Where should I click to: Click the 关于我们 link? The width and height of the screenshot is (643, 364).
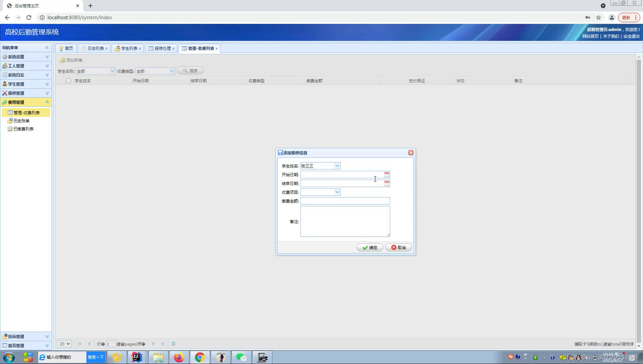pyautogui.click(x=611, y=36)
